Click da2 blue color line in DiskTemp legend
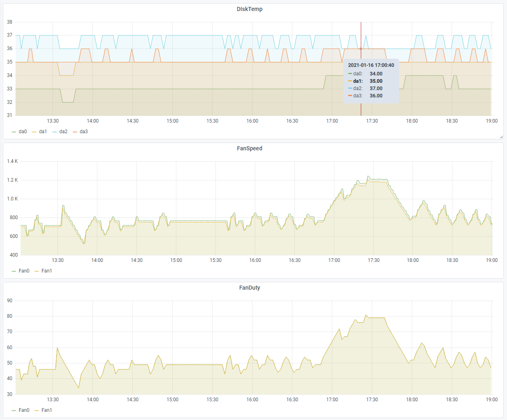This screenshot has width=507, height=420. pos(55,132)
